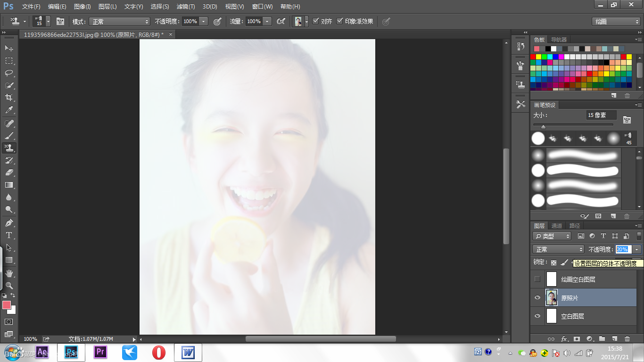The image size is (644, 362).
Task: Click the red foreground color swatch
Action: pyautogui.click(x=7, y=305)
